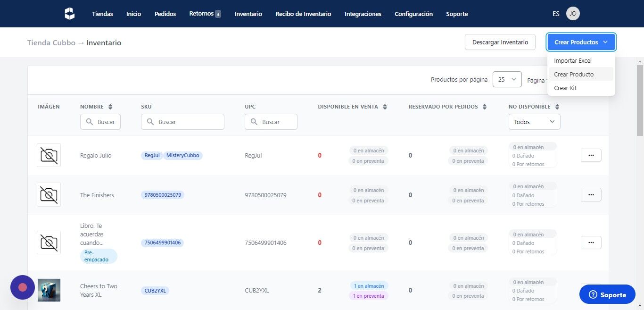Select Crear Kit from dropdown
The height and width of the screenshot is (310, 644).
[581, 88]
